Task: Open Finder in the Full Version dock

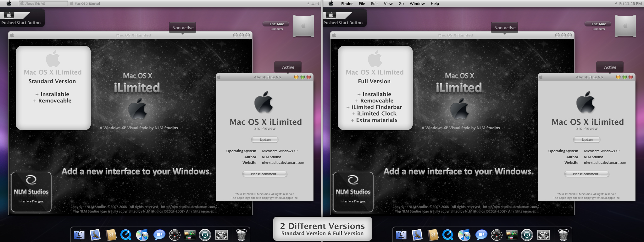Action: 401,235
